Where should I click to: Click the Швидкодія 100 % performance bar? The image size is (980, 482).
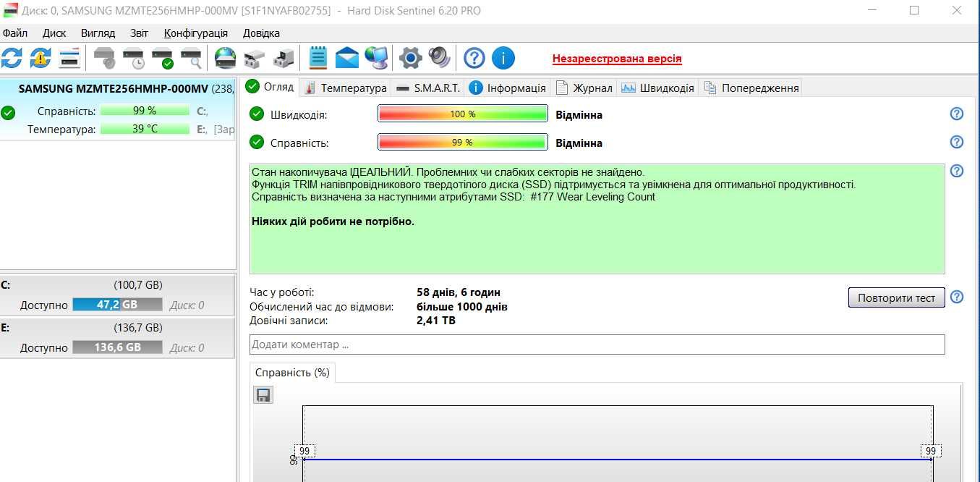click(x=463, y=114)
